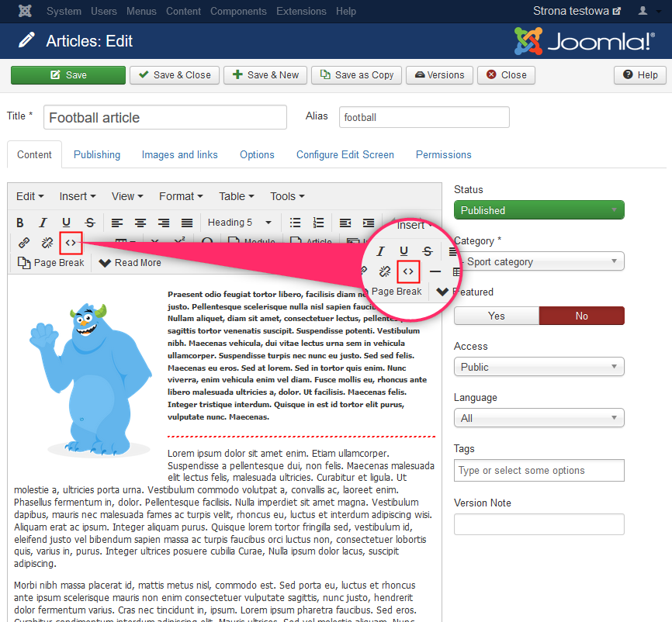
Task: Open the Users menu
Action: [x=104, y=11]
